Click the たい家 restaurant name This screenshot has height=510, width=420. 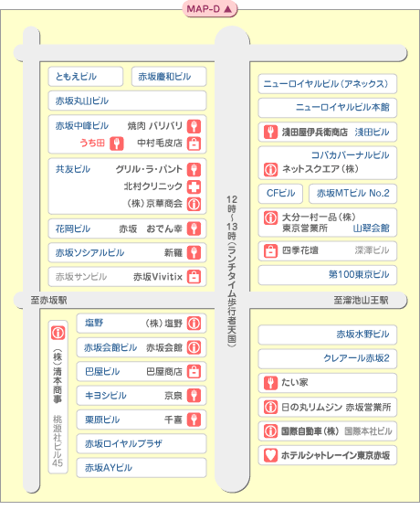tap(295, 382)
